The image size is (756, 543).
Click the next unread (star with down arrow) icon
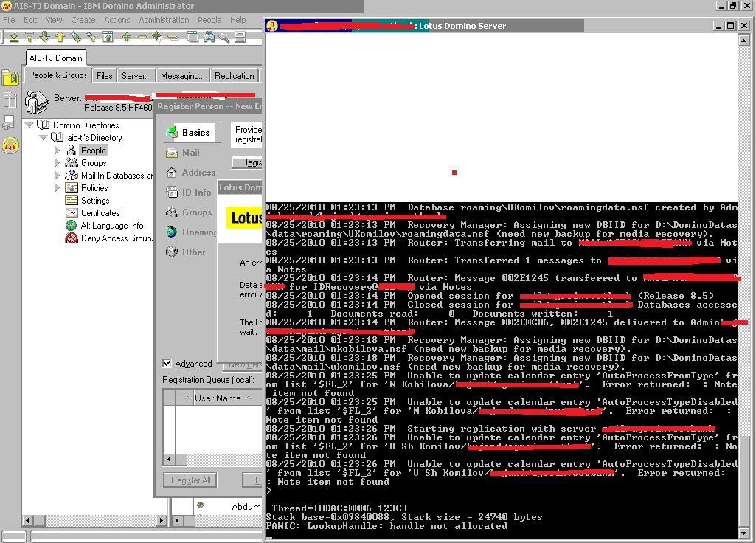[76, 37]
